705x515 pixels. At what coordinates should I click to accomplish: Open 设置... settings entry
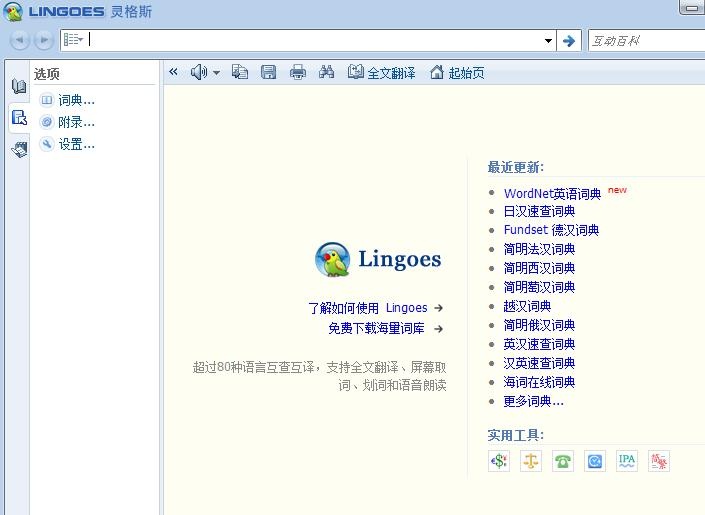[x=67, y=144]
